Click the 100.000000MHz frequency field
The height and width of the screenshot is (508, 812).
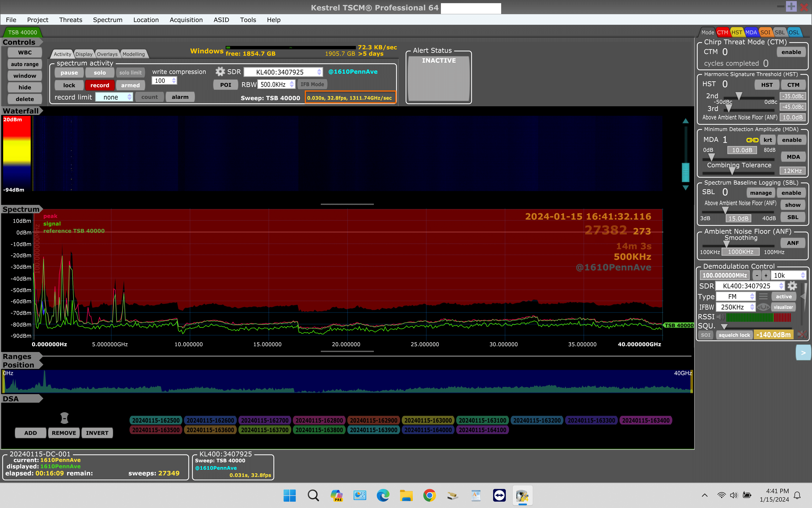click(x=724, y=275)
